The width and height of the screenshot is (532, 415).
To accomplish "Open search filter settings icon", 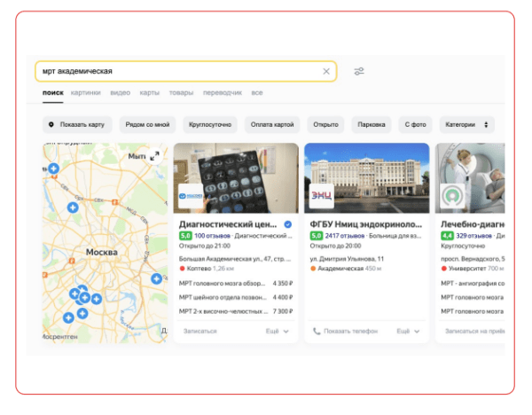I will tap(359, 72).
